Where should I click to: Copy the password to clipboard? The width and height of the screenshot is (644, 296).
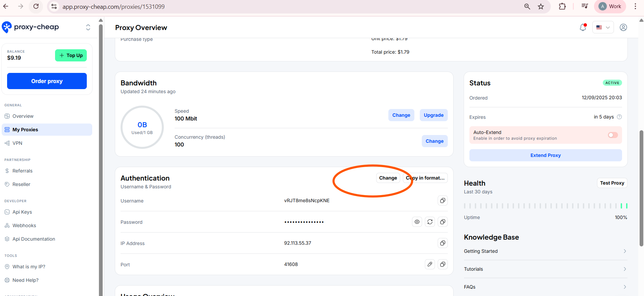[442, 222]
